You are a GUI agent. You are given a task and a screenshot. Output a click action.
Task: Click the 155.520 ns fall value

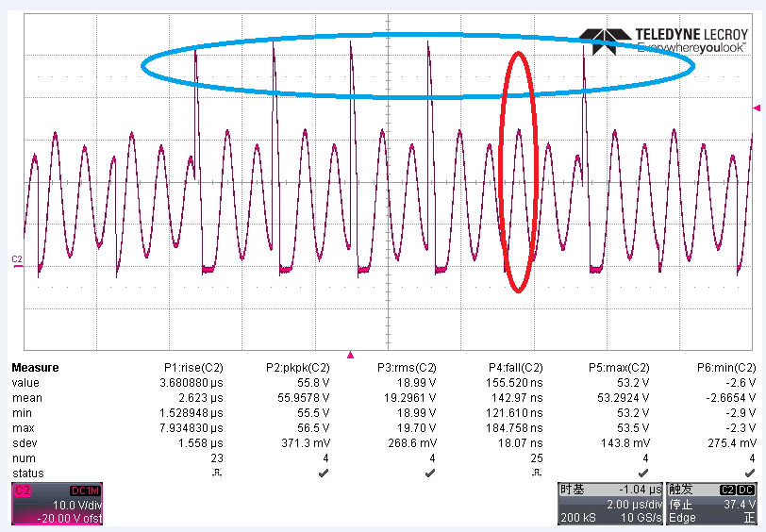point(514,383)
